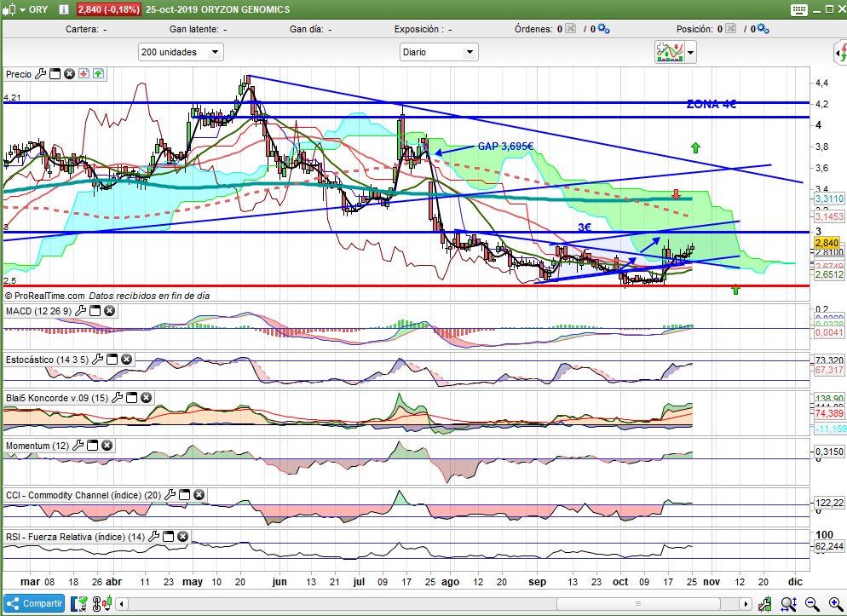
Task: Click the left arrow of the horizontal scrollbar
Action: (122, 603)
